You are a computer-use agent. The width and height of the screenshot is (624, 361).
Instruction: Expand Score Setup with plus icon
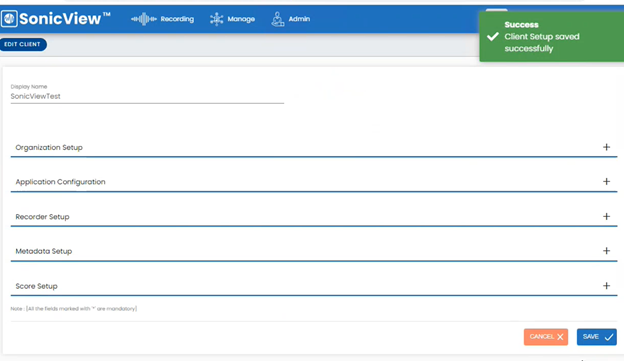(x=606, y=286)
